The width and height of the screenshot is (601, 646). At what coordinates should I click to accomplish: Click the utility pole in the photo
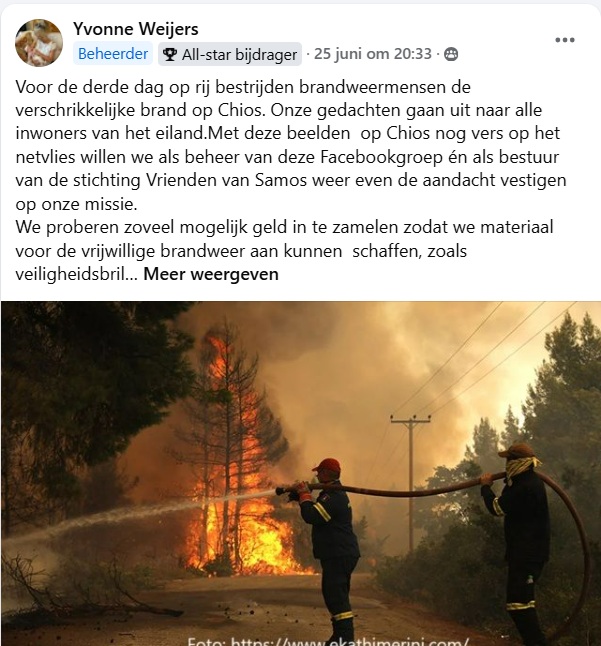coord(411,482)
